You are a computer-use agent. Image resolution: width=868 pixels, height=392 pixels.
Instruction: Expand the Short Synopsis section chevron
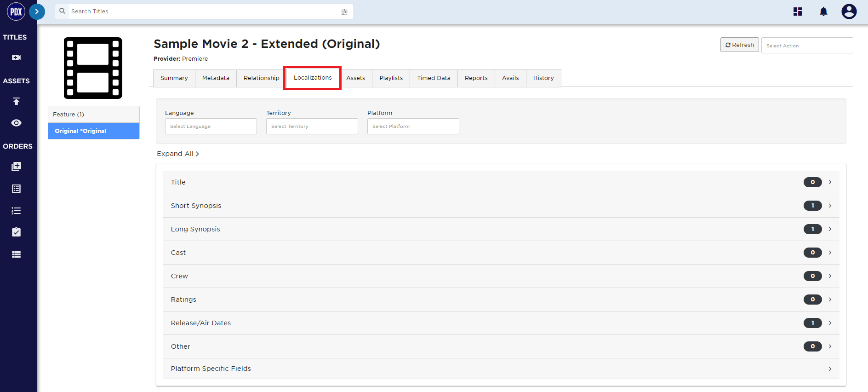pyautogui.click(x=830, y=206)
